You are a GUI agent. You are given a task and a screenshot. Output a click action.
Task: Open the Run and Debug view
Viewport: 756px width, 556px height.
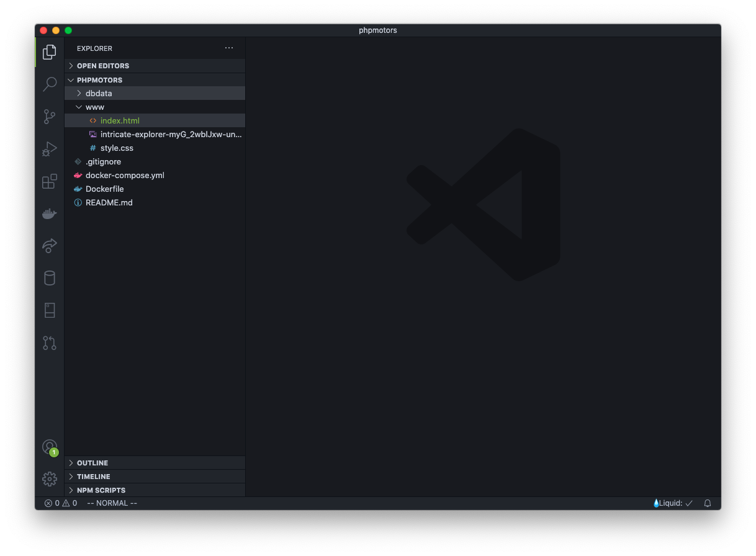tap(50, 149)
